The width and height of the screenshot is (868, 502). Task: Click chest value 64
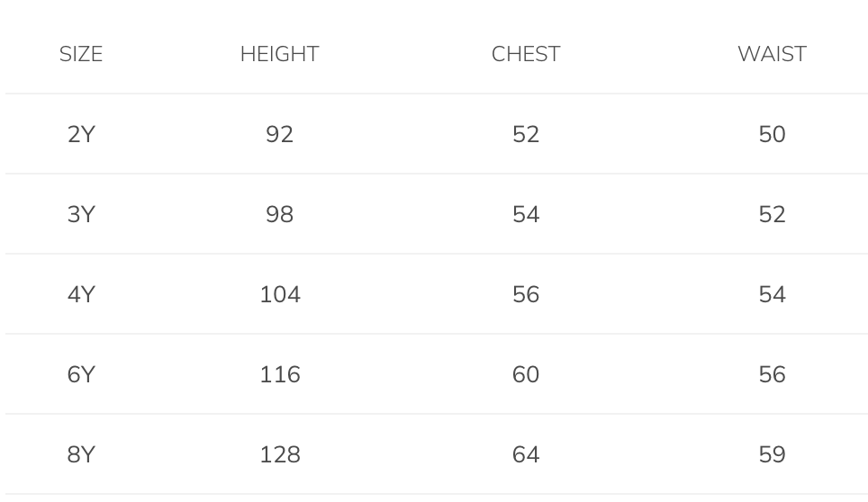pyautogui.click(x=526, y=454)
